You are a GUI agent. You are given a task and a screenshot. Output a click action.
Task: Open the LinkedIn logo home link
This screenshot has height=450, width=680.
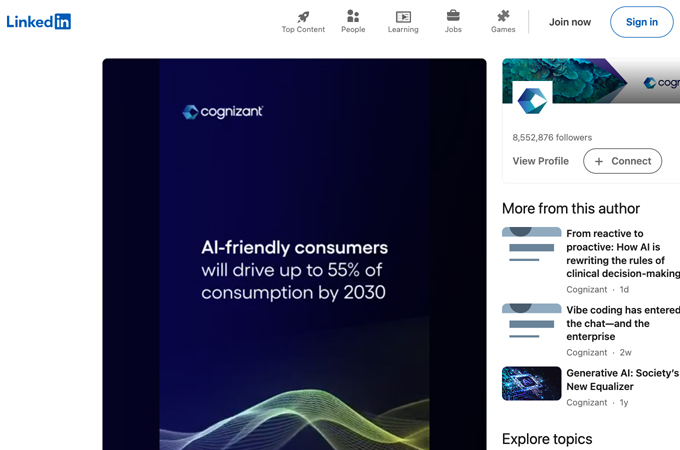point(39,21)
